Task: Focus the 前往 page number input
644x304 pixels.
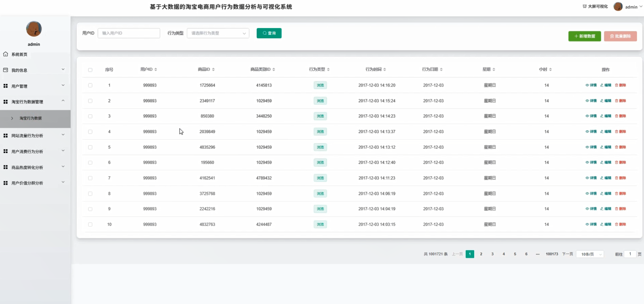Action: point(630,254)
